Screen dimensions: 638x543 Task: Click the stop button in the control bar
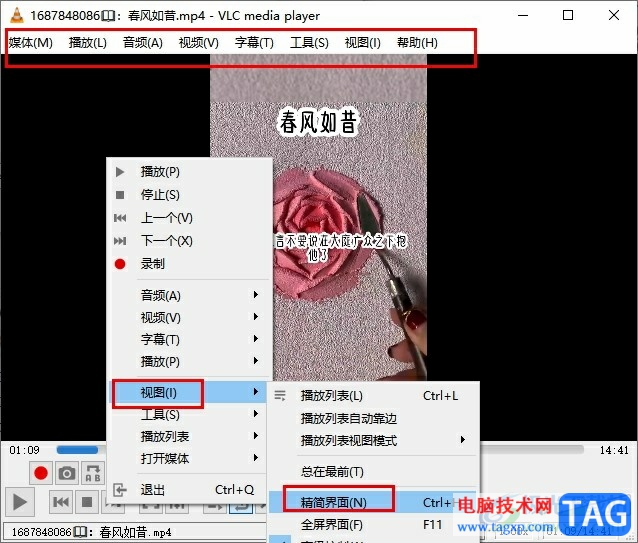pos(87,502)
